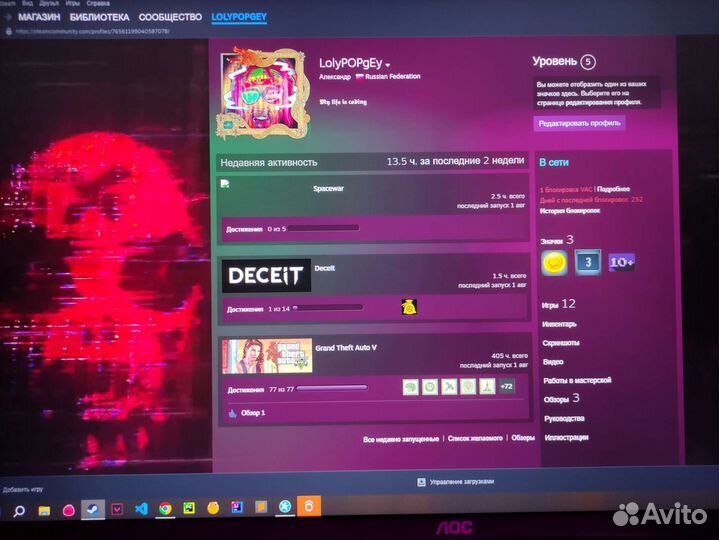Click the pink blob app taskbar icon
This screenshot has width=719, height=540.
[69, 510]
